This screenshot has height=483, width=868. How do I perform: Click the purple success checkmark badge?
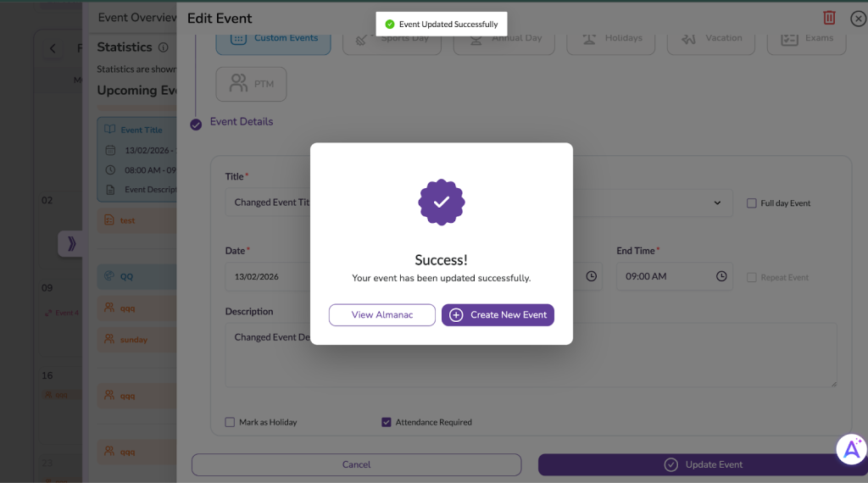click(442, 203)
